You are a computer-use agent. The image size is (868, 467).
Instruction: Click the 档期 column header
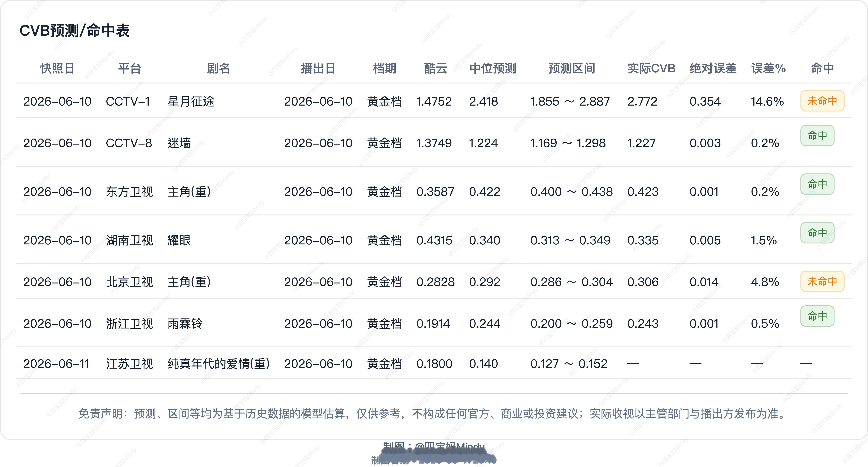click(x=385, y=68)
